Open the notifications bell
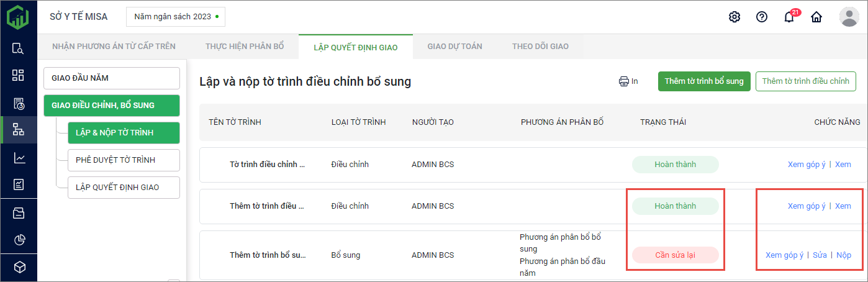Screen dimensions: 868x282 click(789, 17)
